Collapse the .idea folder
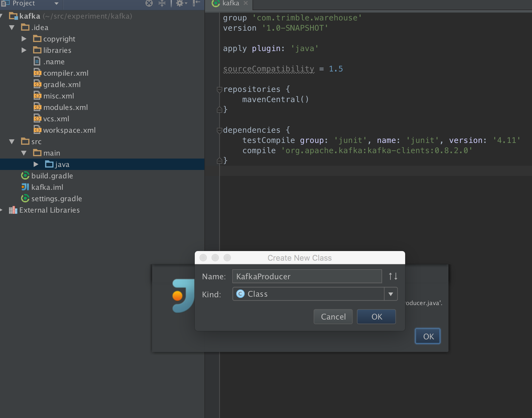This screenshot has width=532, height=418. 12,28
